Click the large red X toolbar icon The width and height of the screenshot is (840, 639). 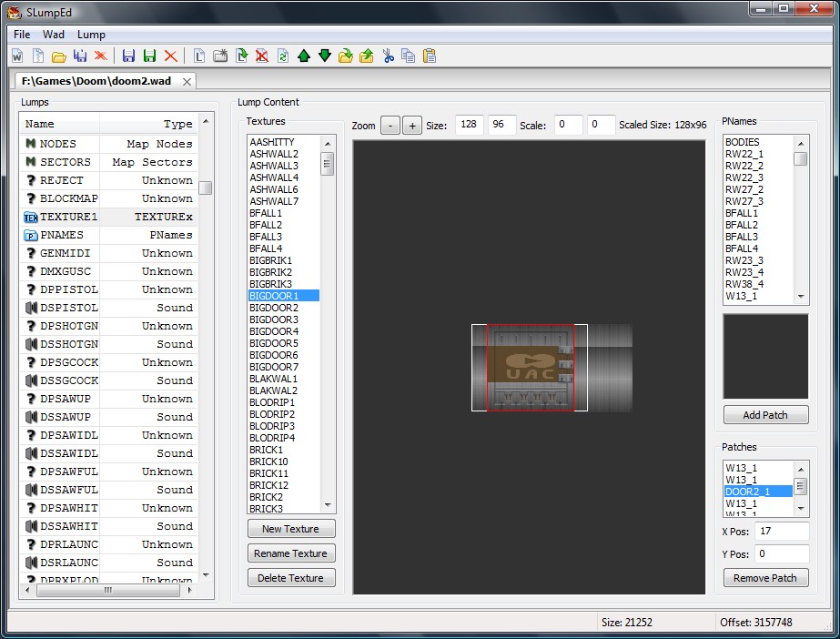(170, 56)
